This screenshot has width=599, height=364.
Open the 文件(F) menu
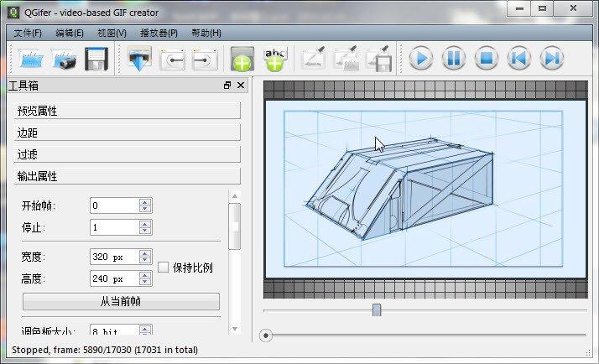pyautogui.click(x=28, y=33)
